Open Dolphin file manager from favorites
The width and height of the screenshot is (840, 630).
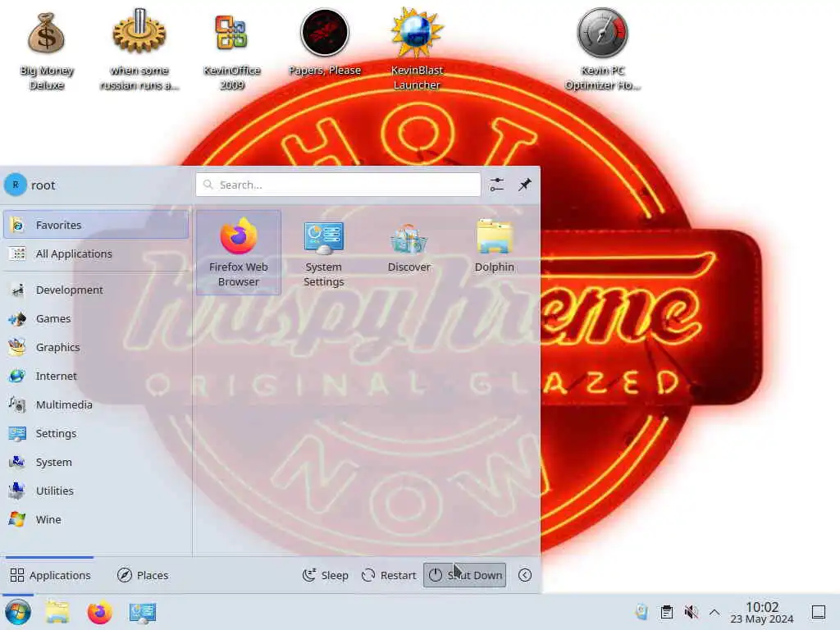494,246
